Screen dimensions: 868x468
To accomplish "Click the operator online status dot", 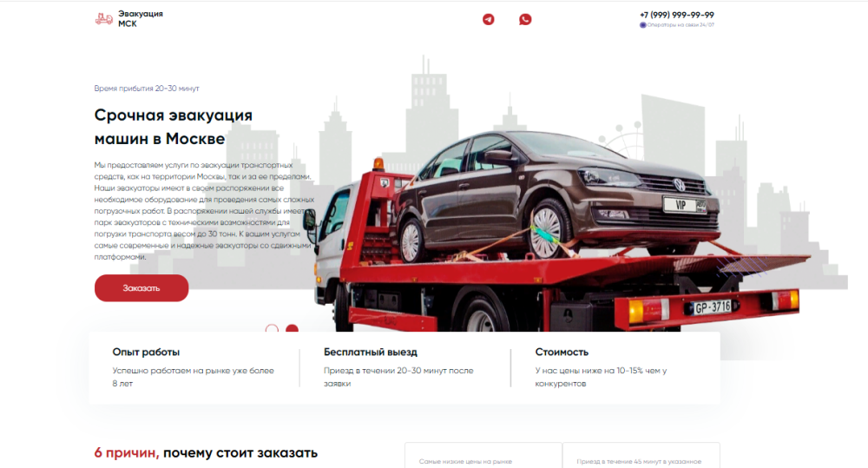I will (x=642, y=25).
